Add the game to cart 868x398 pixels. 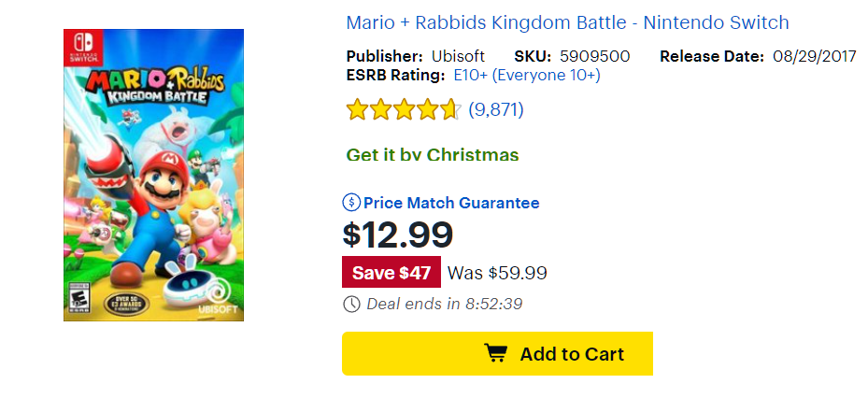[x=497, y=354]
